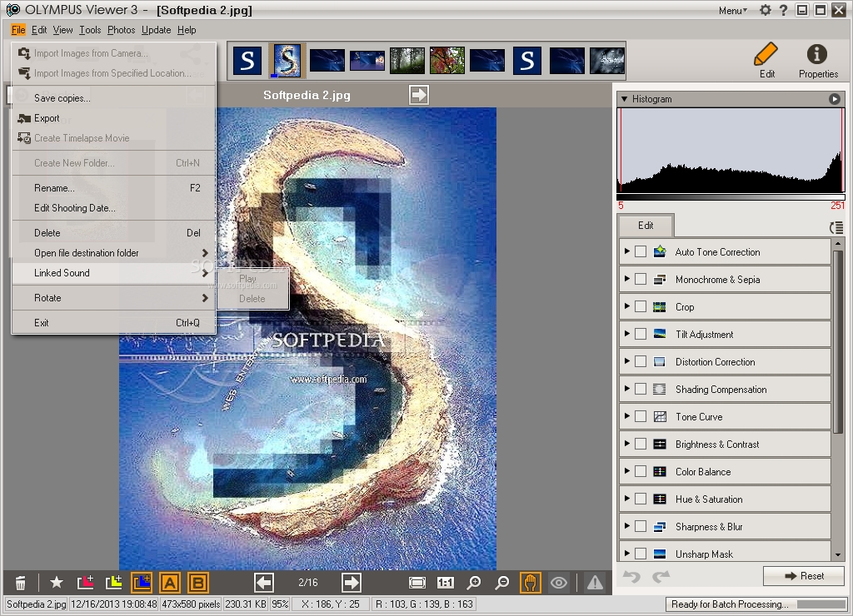This screenshot has width=853, height=616.
Task: Open the Edit menu
Action: [39, 30]
